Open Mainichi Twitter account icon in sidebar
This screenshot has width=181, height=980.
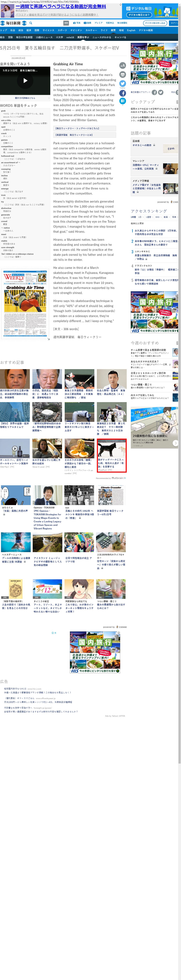coord(161,92)
